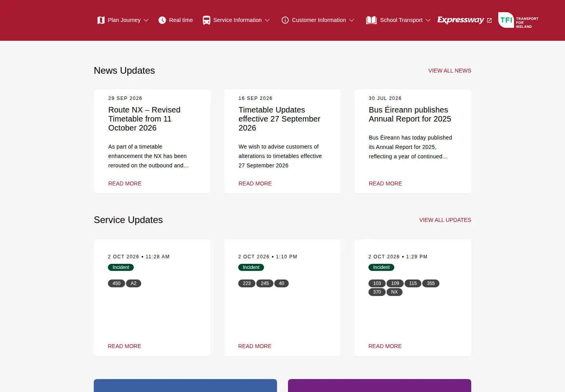The image size is (565, 392).
Task: Visit the Expressway site link
Action: pos(465,20)
